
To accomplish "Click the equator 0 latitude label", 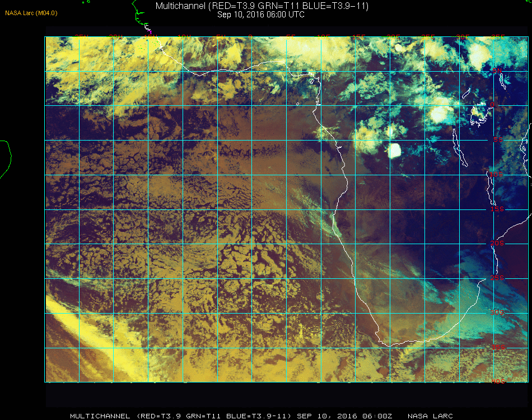I will click(x=492, y=105).
